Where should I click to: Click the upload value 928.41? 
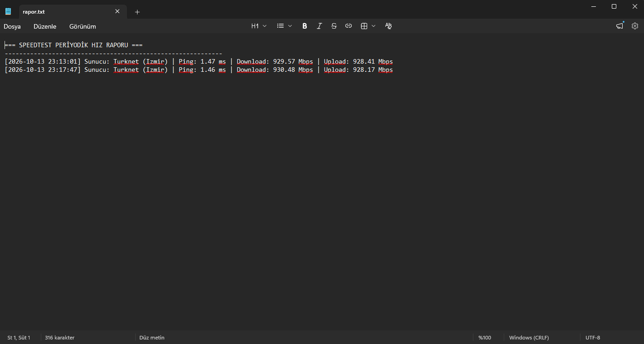point(364,61)
